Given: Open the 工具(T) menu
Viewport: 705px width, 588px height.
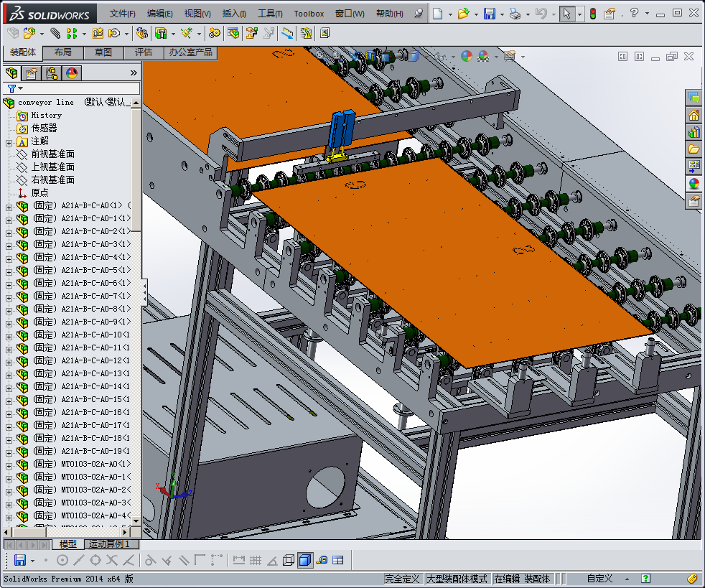Looking at the screenshot, I should (x=270, y=14).
